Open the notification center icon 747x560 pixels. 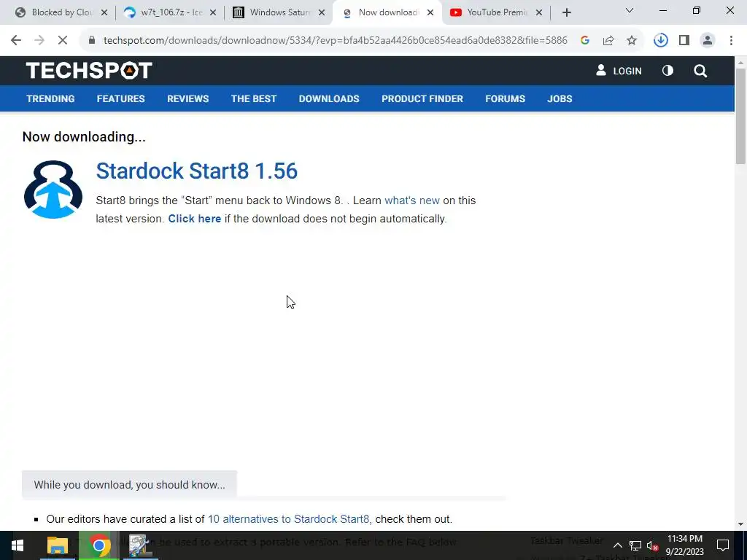coord(723,545)
